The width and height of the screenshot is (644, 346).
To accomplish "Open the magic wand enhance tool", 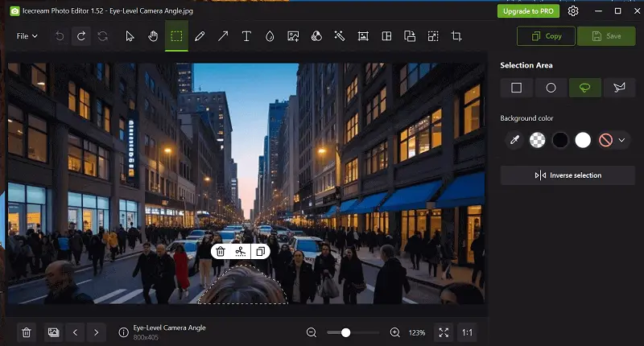I will 339,36.
